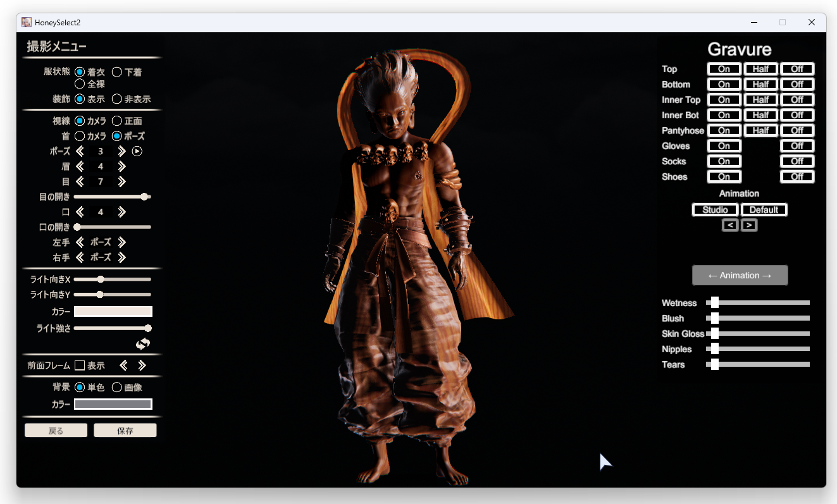Click the 保存 save button
Image resolution: width=837 pixels, height=504 pixels.
coord(125,431)
